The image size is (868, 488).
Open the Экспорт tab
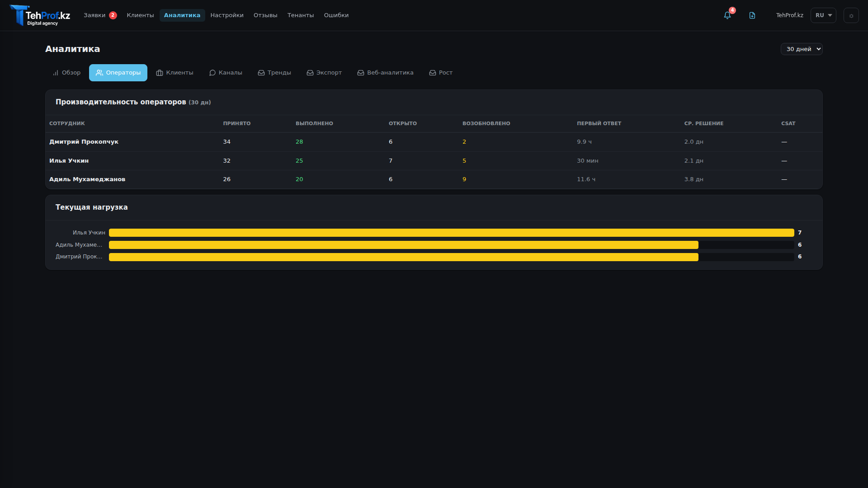[324, 73]
